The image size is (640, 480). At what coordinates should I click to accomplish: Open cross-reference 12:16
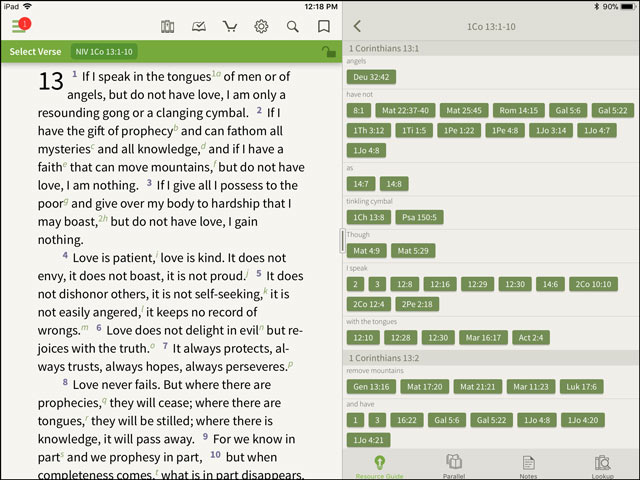point(440,284)
